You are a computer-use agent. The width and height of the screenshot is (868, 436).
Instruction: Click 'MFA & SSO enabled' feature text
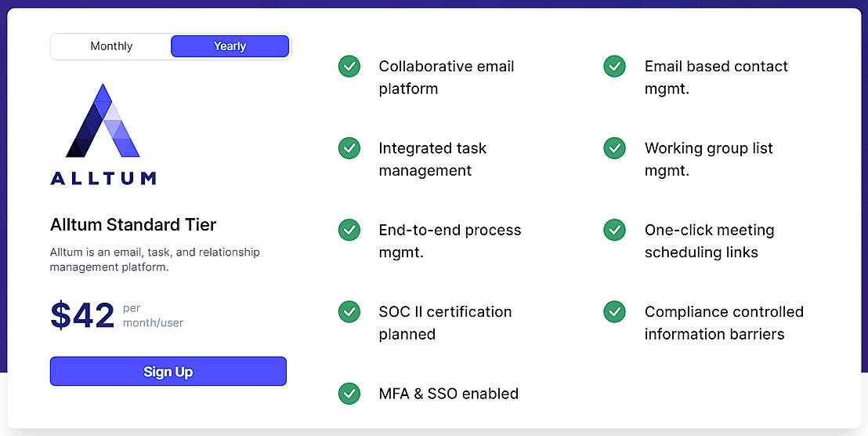click(448, 394)
